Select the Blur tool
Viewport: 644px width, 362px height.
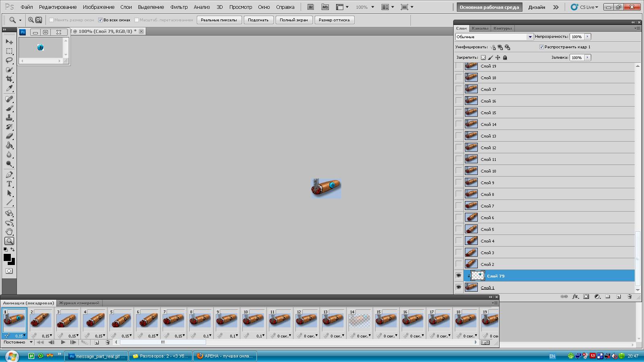coord(9,154)
